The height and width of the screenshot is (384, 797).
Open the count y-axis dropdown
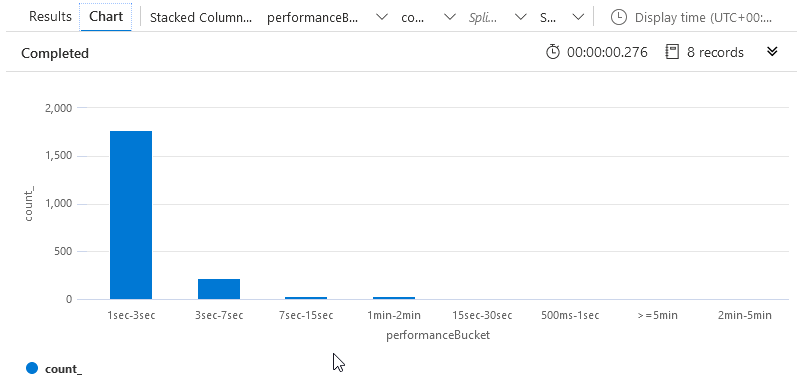point(428,17)
